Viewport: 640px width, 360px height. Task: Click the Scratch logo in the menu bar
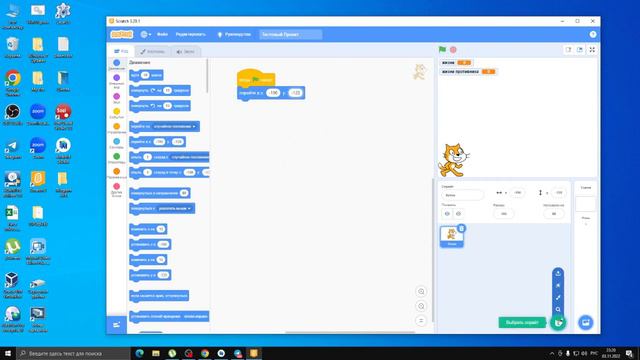point(122,34)
